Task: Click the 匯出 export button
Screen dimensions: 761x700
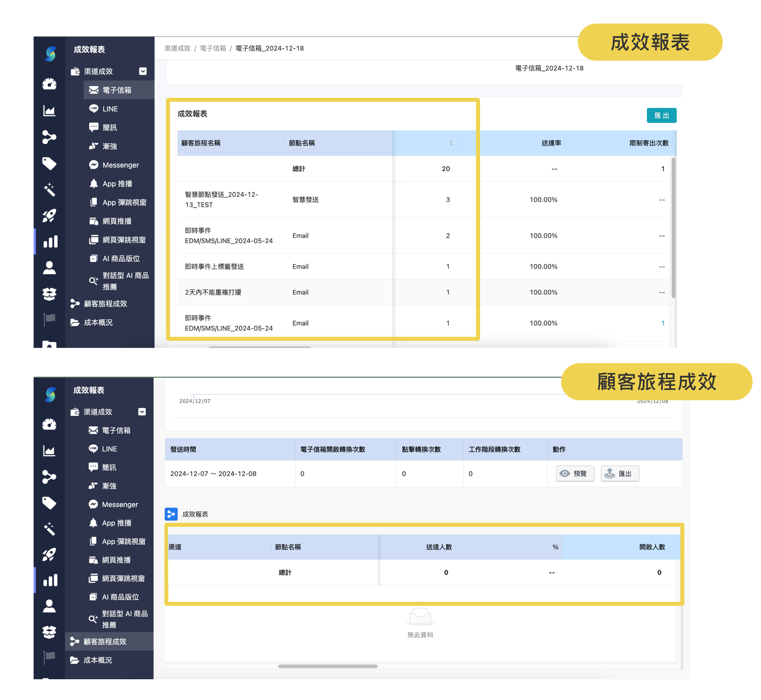Action: pyautogui.click(x=661, y=115)
